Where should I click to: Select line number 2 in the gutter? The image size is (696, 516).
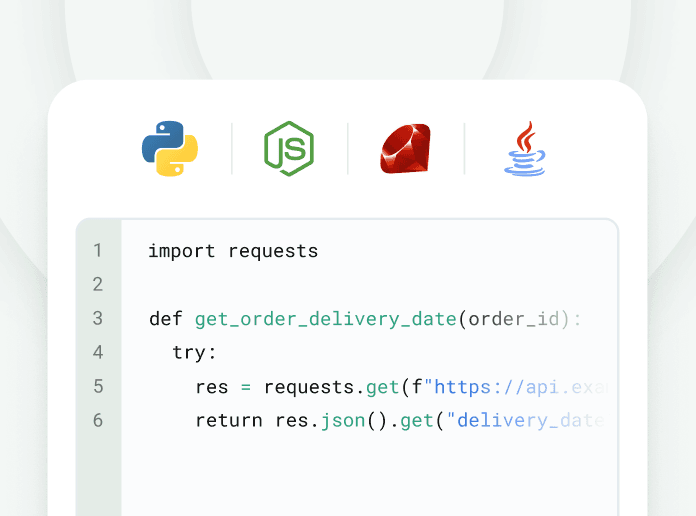point(98,285)
